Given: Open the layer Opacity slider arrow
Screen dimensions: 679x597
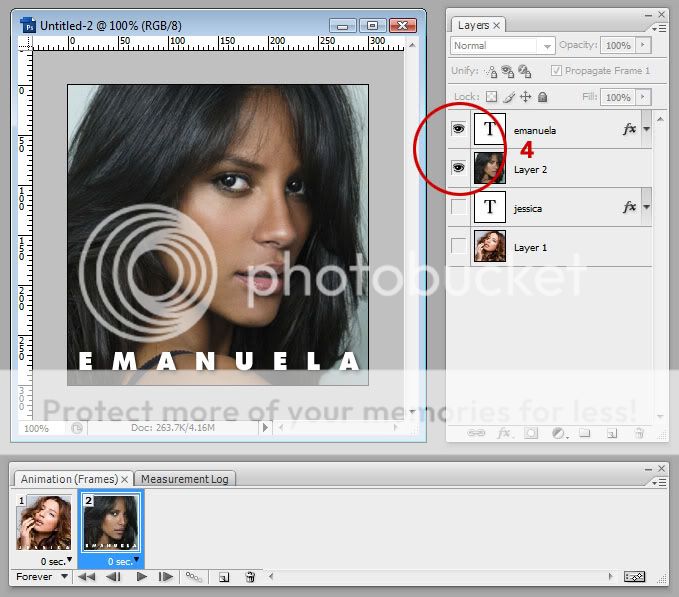Looking at the screenshot, I should [642, 46].
